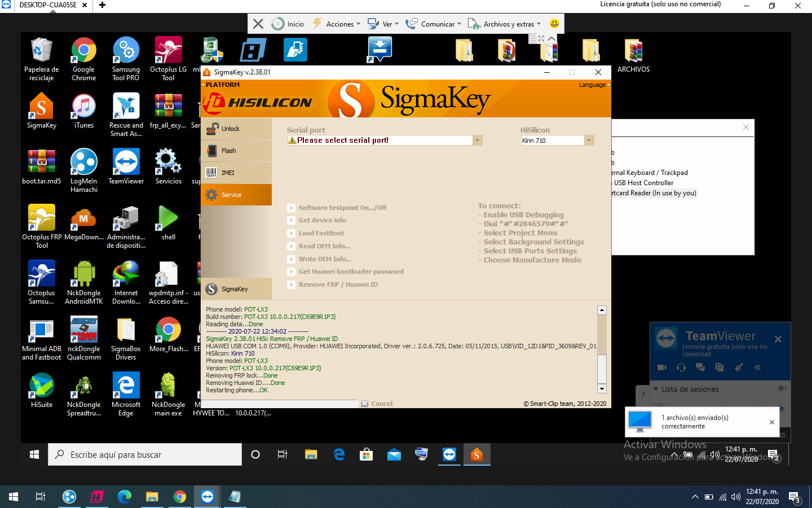The width and height of the screenshot is (812, 508).
Task: Open Internet Download Manager shortcut
Action: [x=126, y=282]
